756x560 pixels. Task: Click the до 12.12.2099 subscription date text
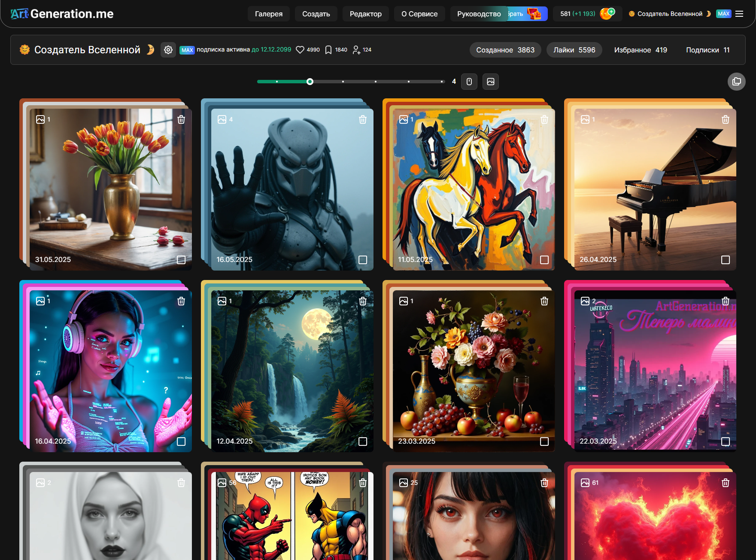click(271, 49)
